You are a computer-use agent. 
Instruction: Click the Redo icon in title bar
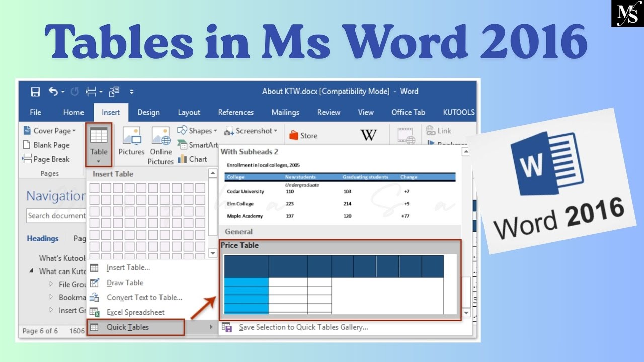75,92
